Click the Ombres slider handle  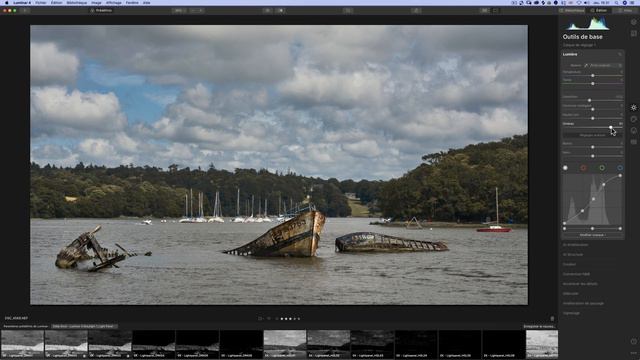tap(611, 127)
